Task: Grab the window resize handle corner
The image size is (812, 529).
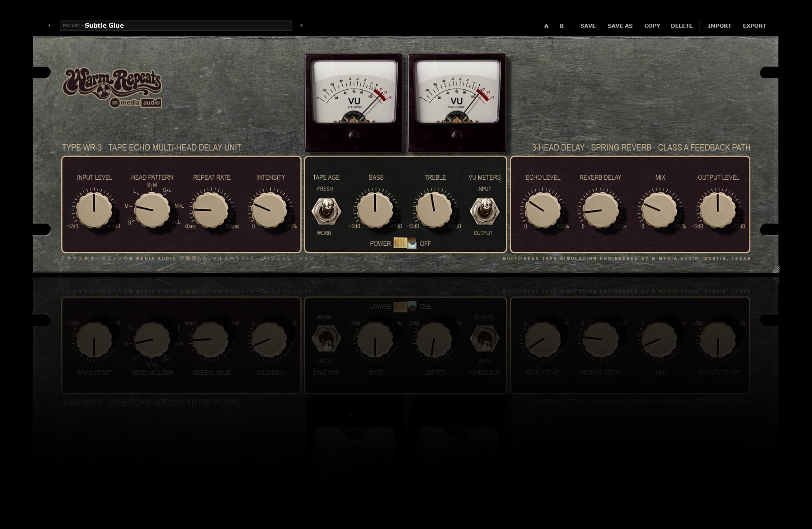Action: [775, 269]
